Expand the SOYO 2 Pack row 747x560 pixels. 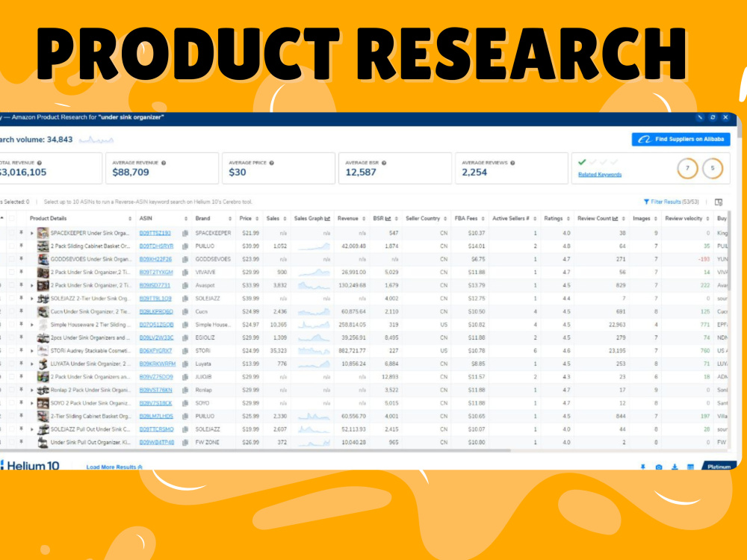pos(32,403)
